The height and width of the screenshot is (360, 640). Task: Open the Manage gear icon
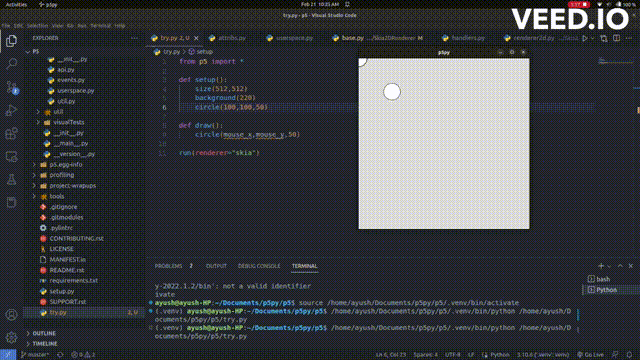[11, 338]
